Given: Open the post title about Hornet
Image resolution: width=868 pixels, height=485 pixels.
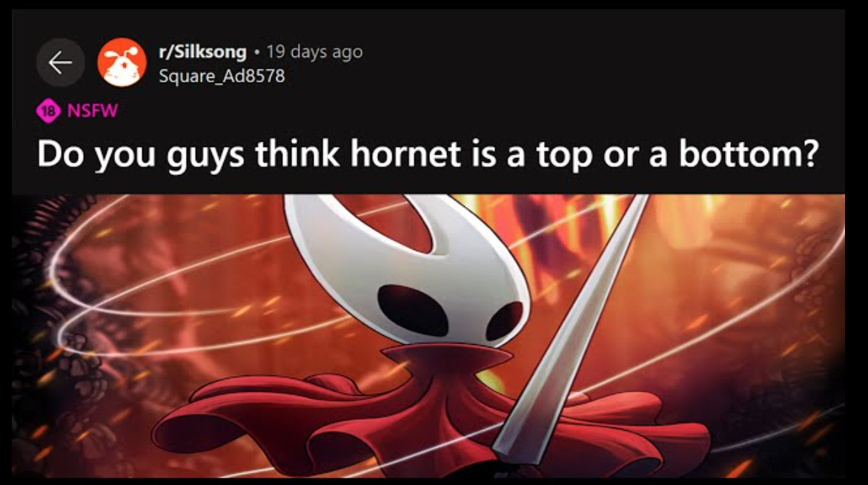Looking at the screenshot, I should [428, 154].
